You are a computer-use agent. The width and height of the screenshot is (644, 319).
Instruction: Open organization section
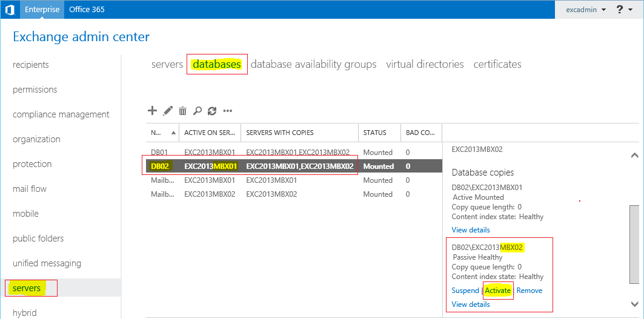36,139
